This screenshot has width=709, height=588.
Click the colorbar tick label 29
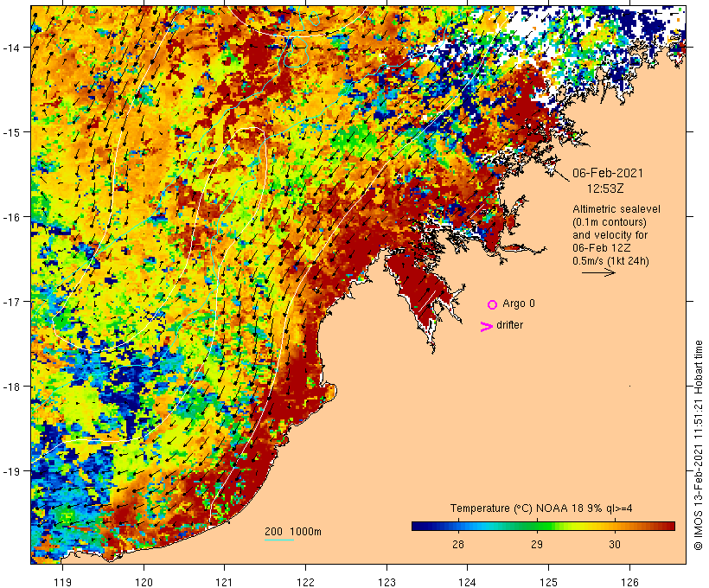click(537, 544)
